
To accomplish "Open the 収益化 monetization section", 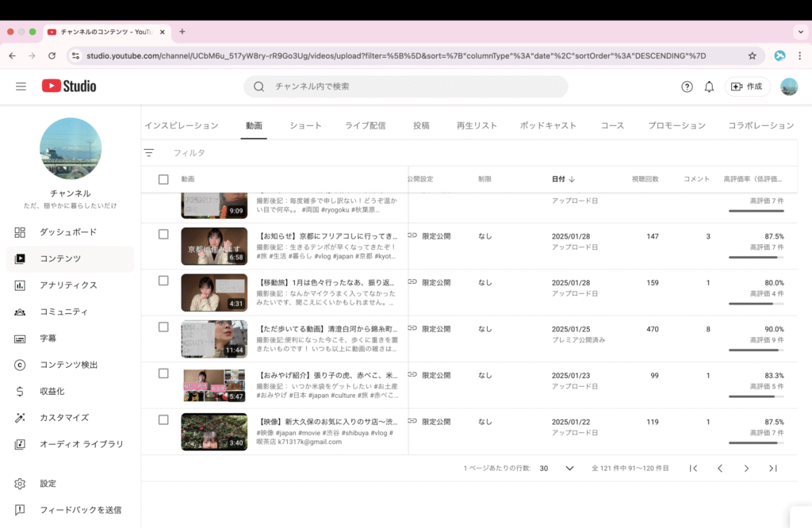I will click(x=52, y=391).
